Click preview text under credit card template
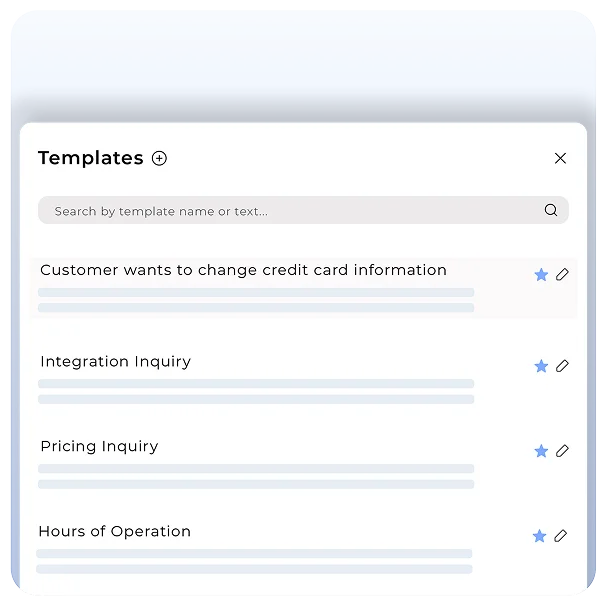 (x=256, y=300)
